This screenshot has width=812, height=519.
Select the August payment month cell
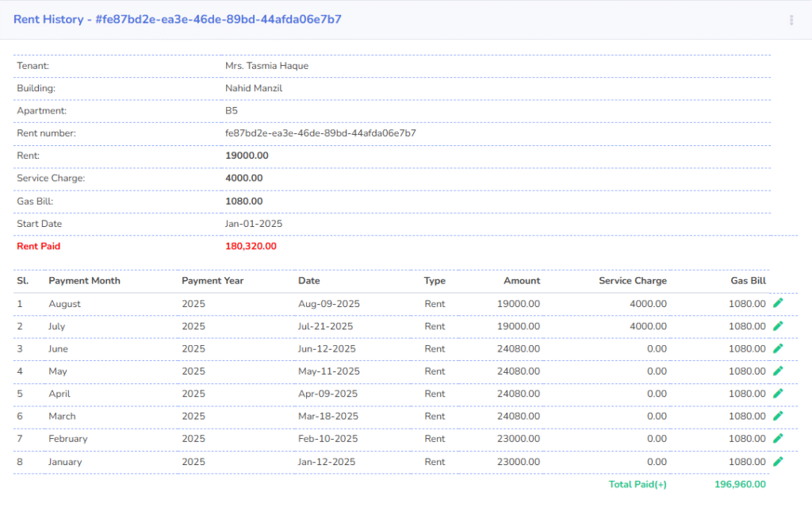[65, 304]
